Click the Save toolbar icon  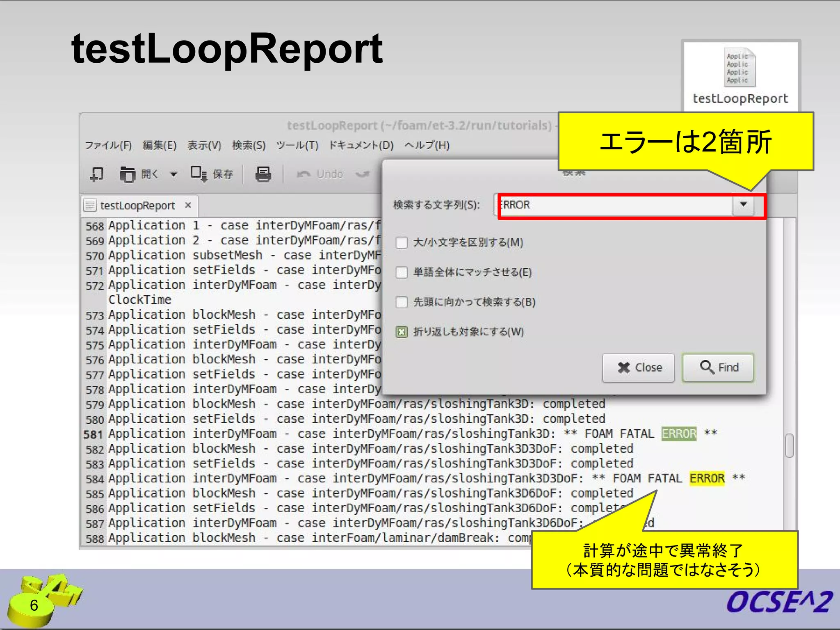[x=199, y=174]
